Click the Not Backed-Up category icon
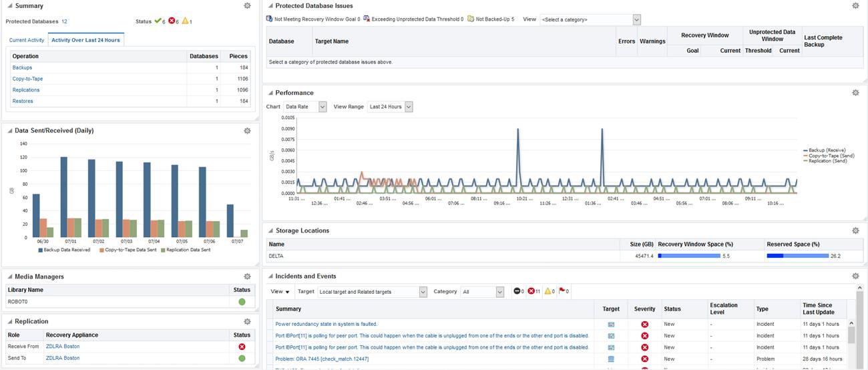 tap(471, 19)
